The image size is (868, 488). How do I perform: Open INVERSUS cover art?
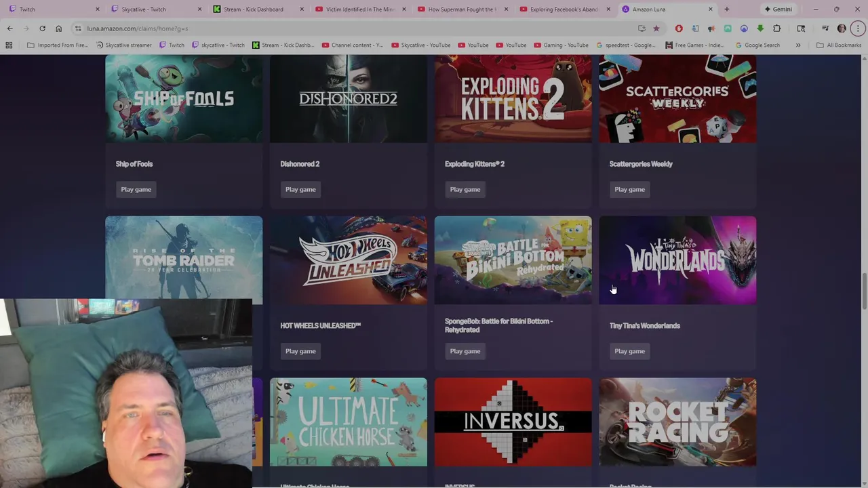(513, 422)
